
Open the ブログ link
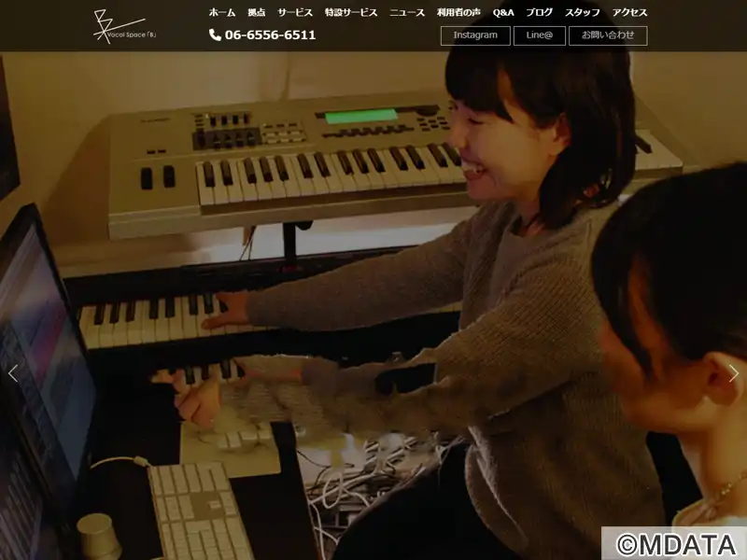click(x=540, y=13)
